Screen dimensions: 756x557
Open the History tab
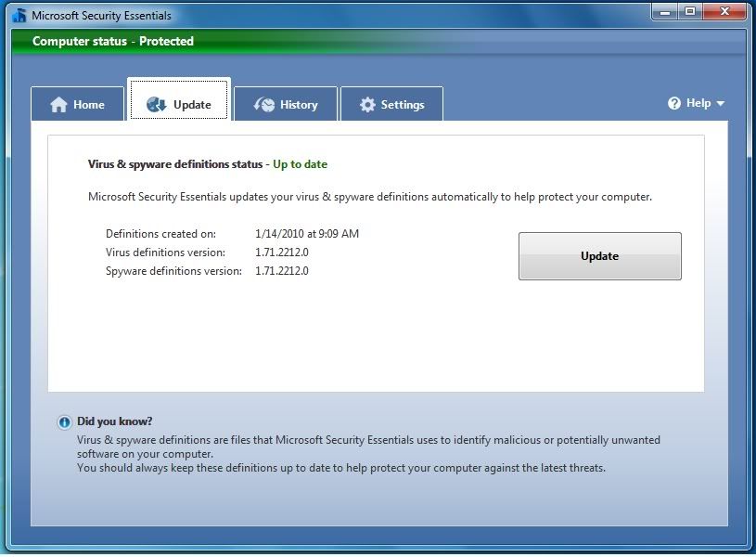286,104
